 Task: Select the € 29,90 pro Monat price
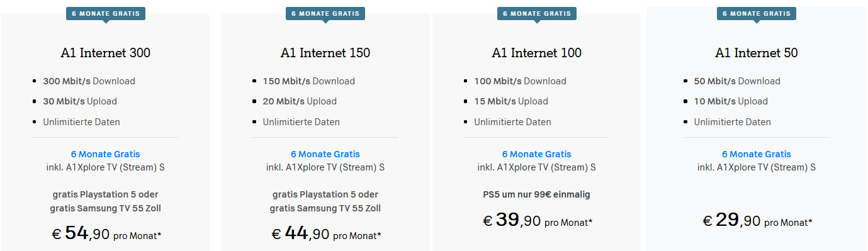pos(757,220)
